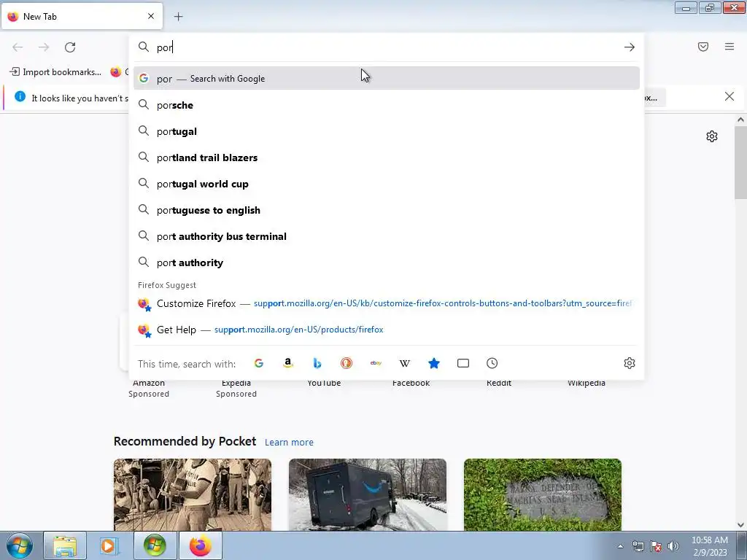Open the taskbar clock and date
Image resolution: width=747 pixels, height=560 pixels.
point(709,546)
